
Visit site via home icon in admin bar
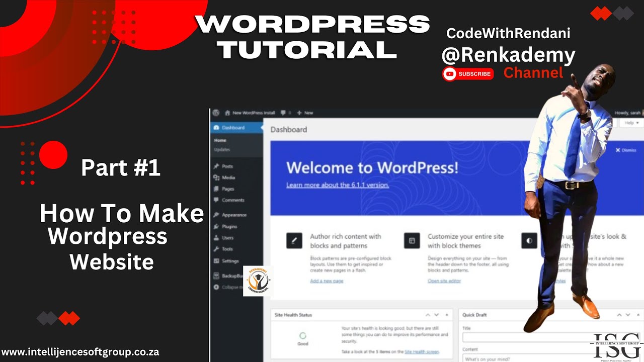227,113
